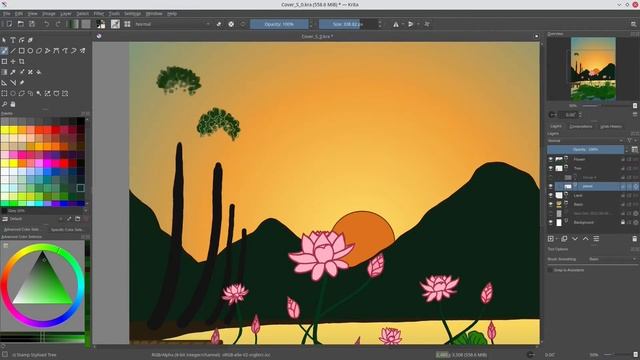Image resolution: width=640 pixels, height=360 pixels.
Task: Open the File menu
Action: 7,13
